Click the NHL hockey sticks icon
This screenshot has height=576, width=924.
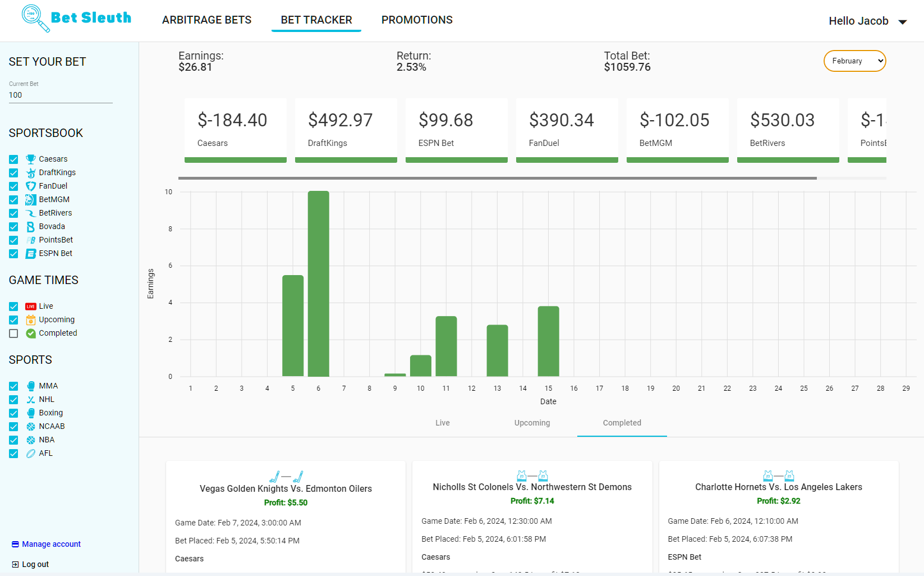click(31, 400)
